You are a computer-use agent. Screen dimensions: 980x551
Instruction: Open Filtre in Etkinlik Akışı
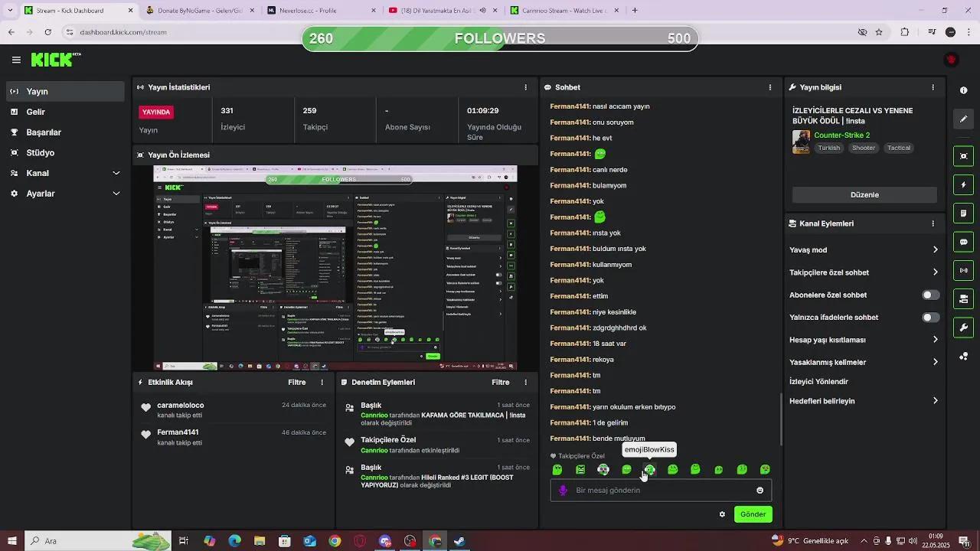[x=296, y=382]
